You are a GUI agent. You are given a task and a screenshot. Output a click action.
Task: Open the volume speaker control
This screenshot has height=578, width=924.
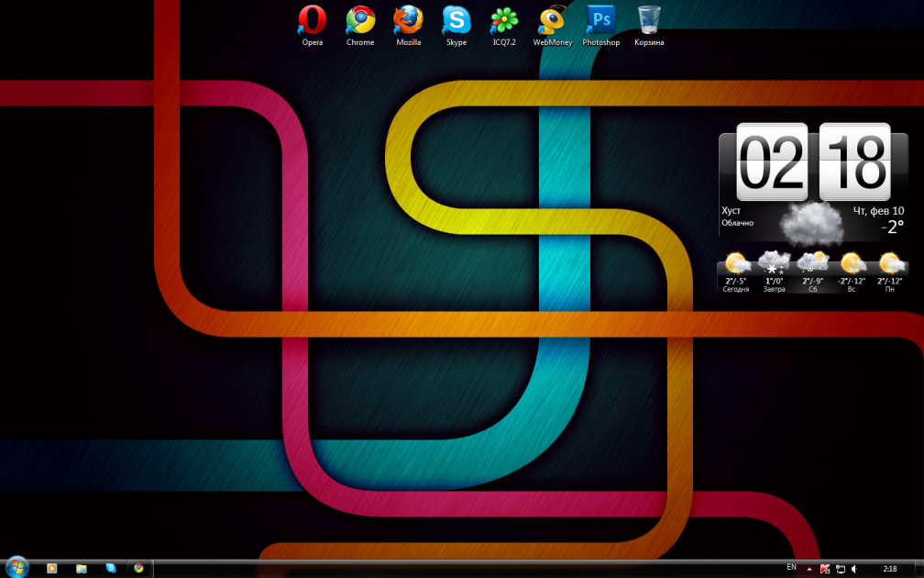[853, 569]
